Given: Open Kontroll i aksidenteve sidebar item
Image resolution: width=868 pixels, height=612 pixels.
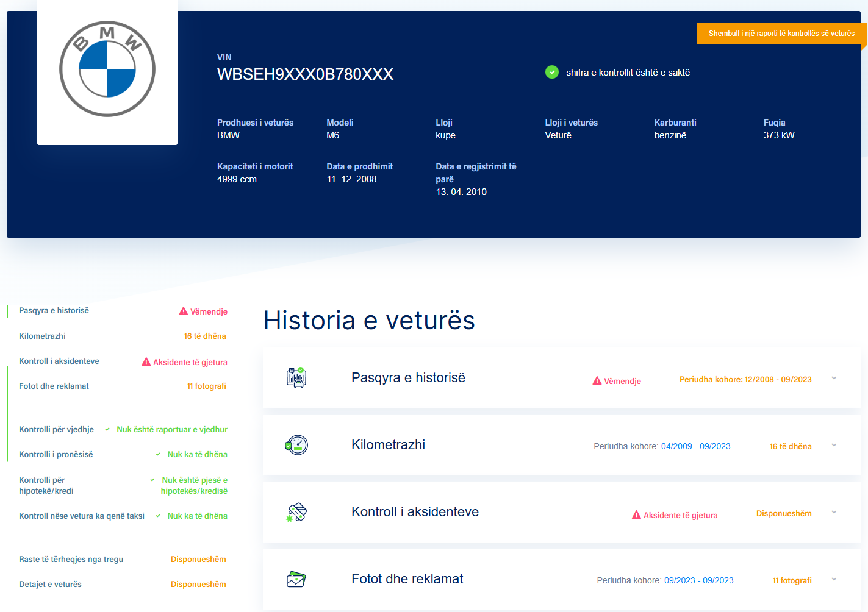Looking at the screenshot, I should pos(59,361).
